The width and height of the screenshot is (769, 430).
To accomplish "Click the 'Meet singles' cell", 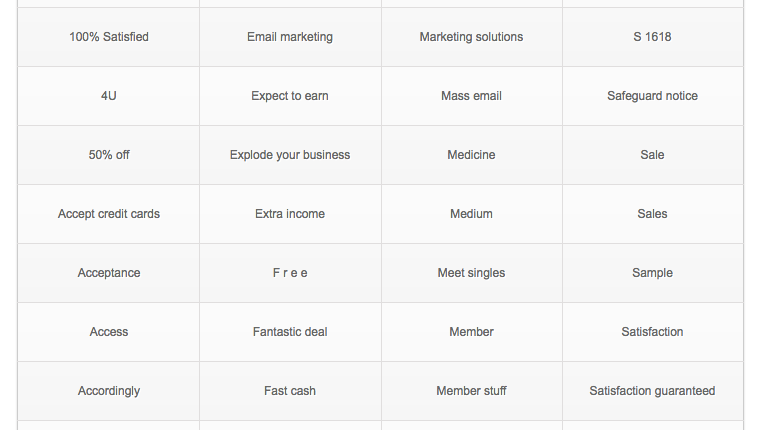I will pos(472,273).
